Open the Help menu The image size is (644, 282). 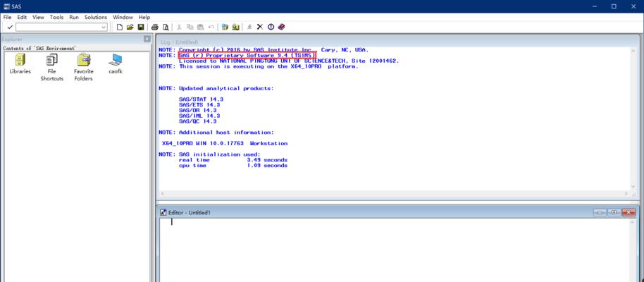pos(144,17)
